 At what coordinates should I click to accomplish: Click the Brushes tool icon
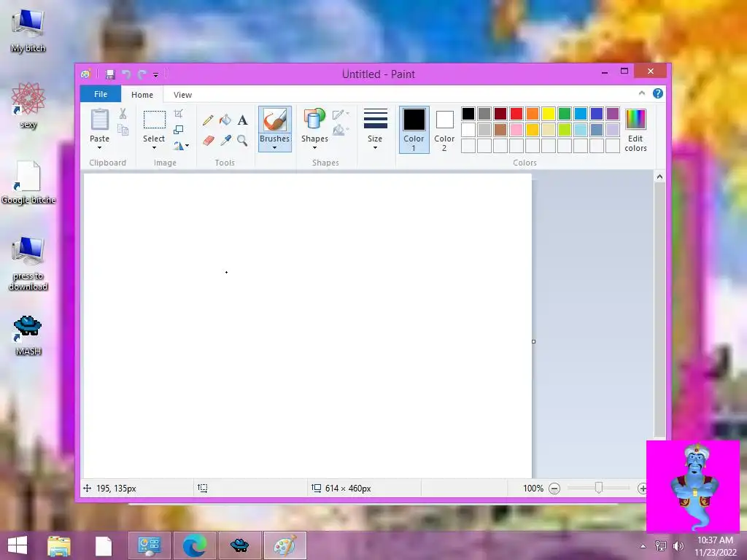point(275,120)
